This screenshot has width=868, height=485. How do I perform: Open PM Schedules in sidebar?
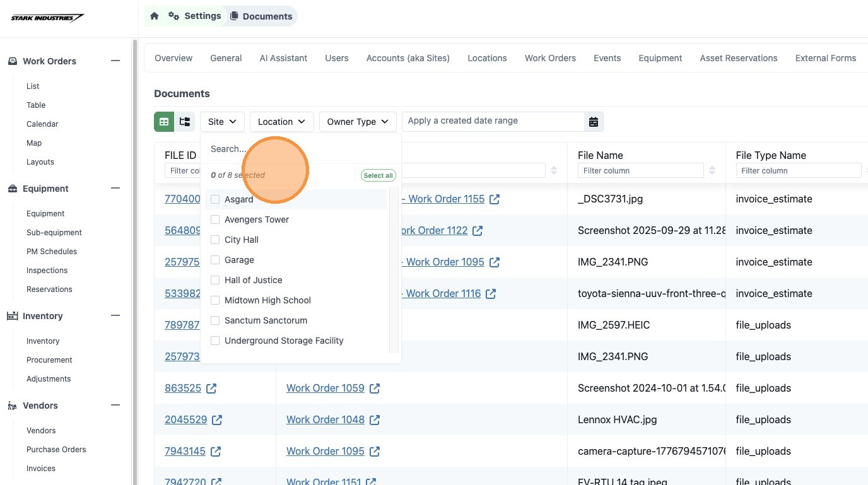coord(52,252)
